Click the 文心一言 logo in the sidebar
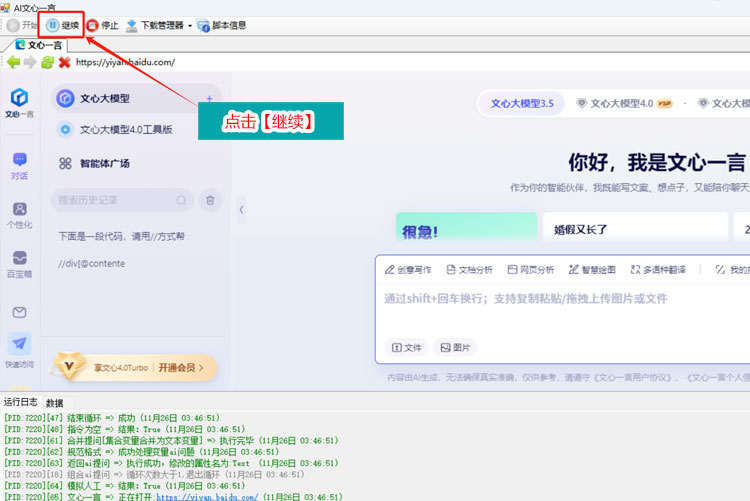 [x=19, y=102]
